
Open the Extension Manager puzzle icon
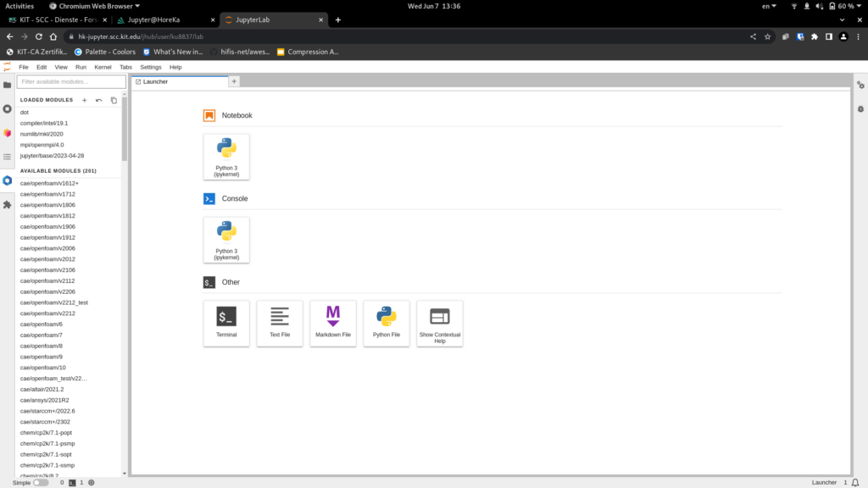(8, 204)
